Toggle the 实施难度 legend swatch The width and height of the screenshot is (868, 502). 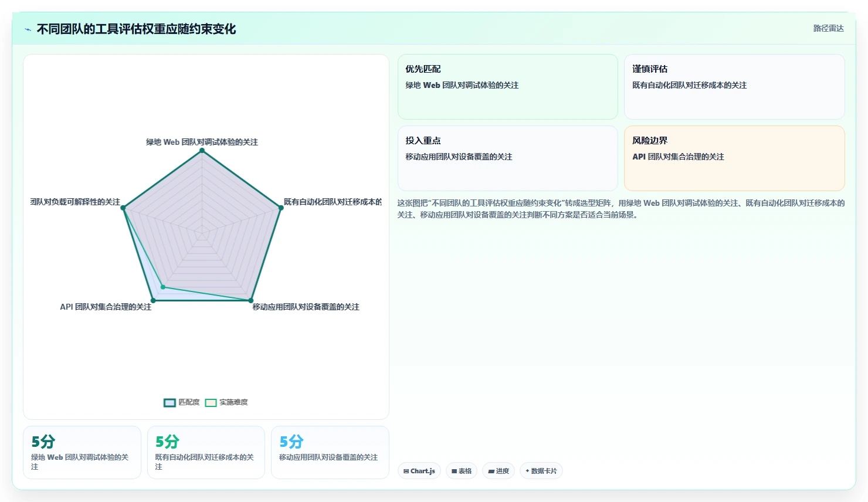(x=211, y=402)
